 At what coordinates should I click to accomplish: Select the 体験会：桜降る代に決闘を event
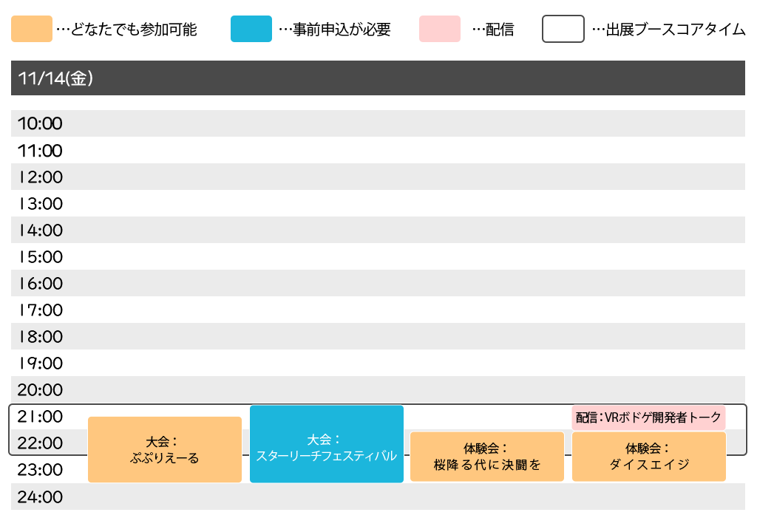point(487,457)
